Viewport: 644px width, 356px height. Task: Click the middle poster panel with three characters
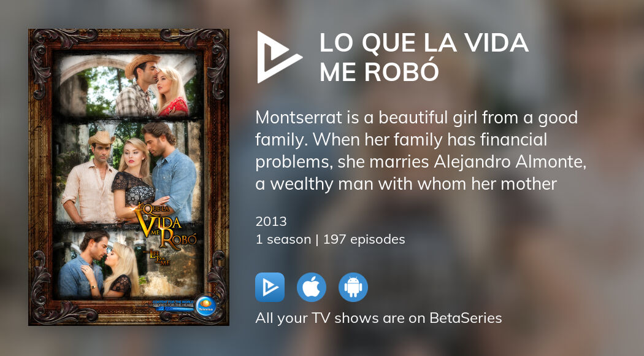[x=128, y=172]
